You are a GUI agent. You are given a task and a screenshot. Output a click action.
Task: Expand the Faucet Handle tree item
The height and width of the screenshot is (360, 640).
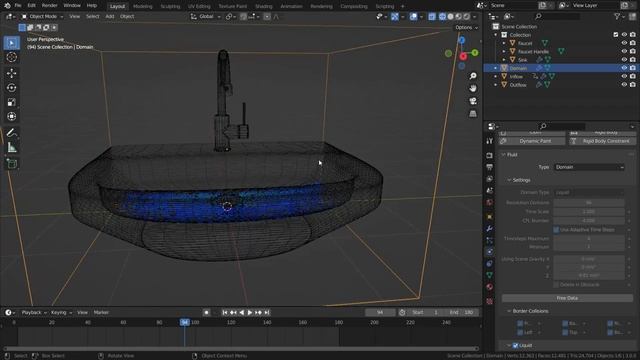click(x=504, y=51)
